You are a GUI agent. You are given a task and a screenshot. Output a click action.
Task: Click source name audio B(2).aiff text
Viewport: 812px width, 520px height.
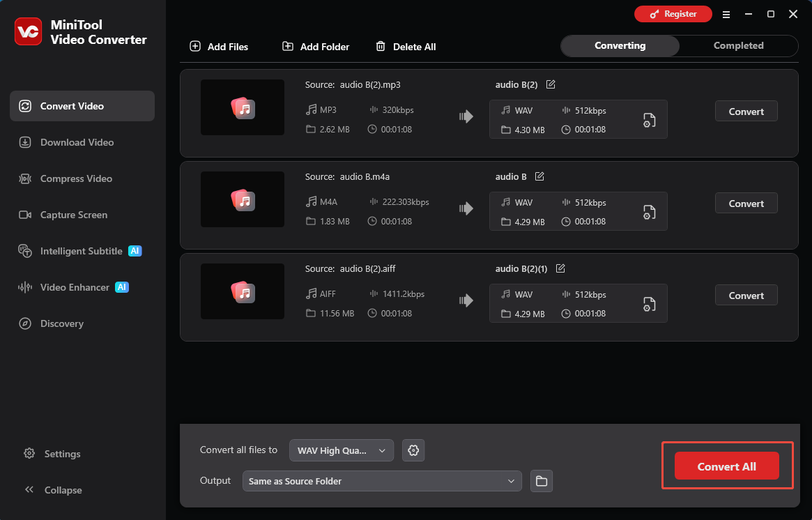(368, 269)
